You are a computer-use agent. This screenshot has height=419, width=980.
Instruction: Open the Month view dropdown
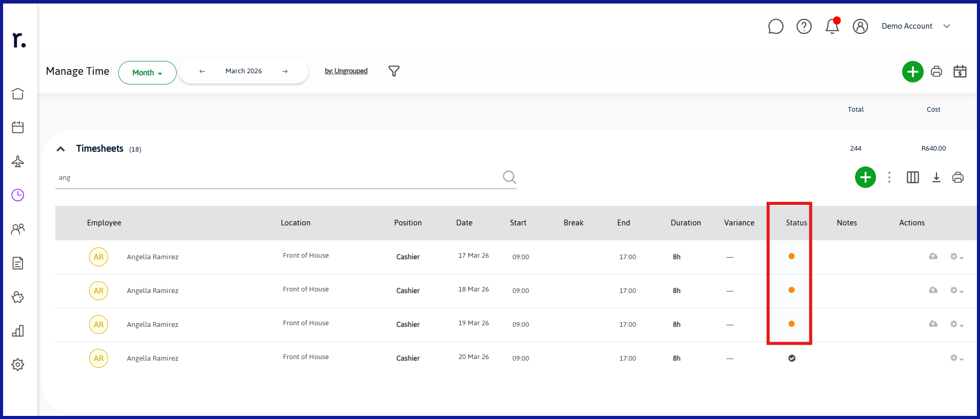(x=147, y=73)
